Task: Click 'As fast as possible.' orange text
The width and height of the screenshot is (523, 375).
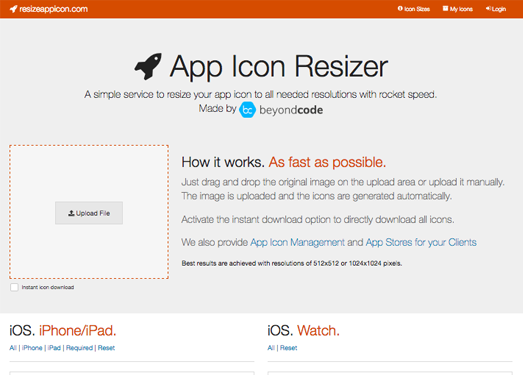Action: pos(327,162)
